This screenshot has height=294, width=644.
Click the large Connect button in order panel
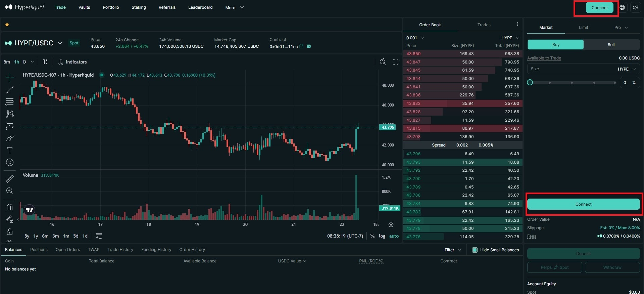(x=583, y=204)
